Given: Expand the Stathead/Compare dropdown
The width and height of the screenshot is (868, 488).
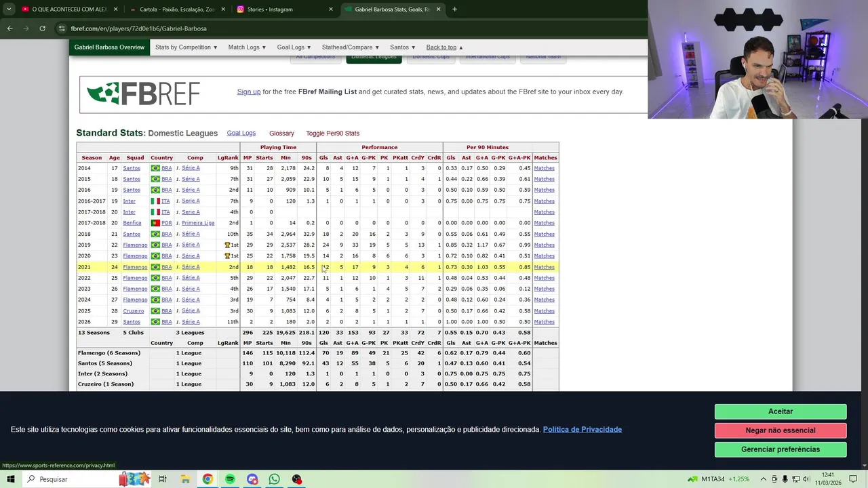Looking at the screenshot, I should pyautogui.click(x=351, y=47).
